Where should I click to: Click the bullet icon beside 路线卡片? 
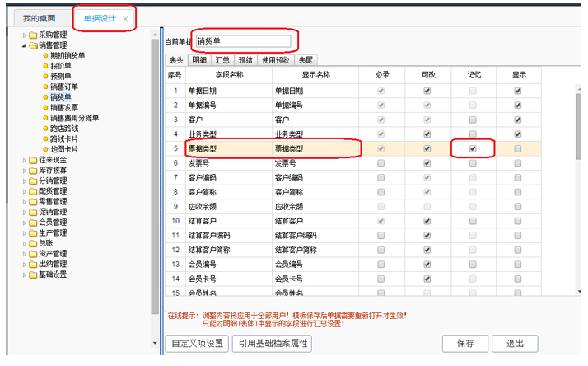[x=45, y=138]
